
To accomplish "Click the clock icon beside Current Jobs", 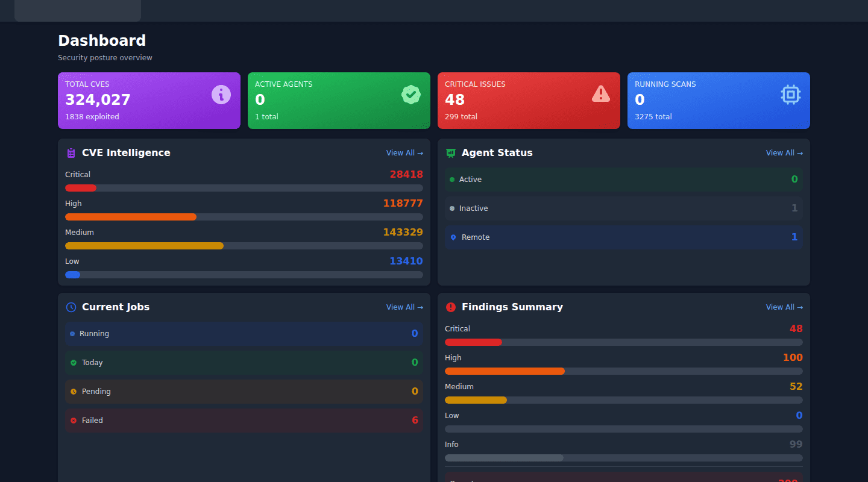I will point(71,307).
